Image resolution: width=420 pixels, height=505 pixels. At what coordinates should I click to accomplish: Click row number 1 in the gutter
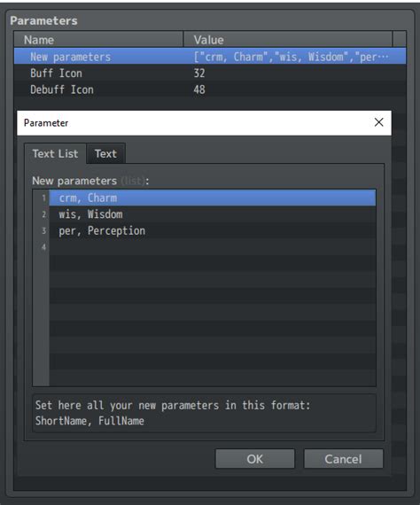pyautogui.click(x=43, y=198)
